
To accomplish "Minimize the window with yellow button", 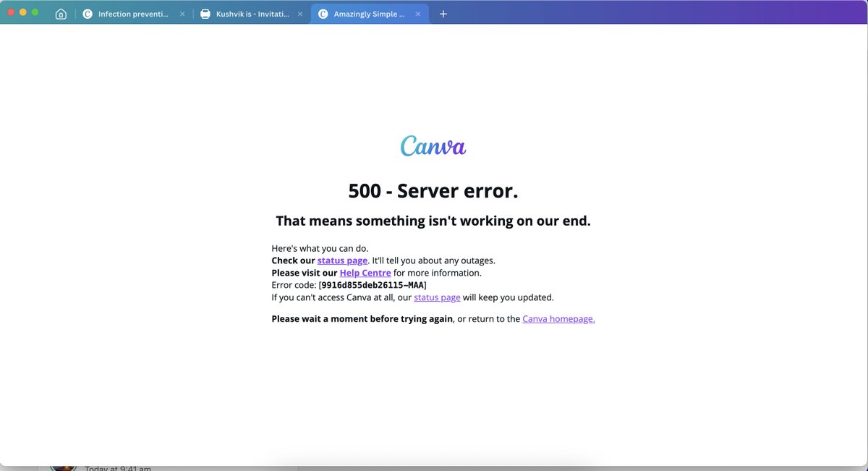I will (x=23, y=12).
